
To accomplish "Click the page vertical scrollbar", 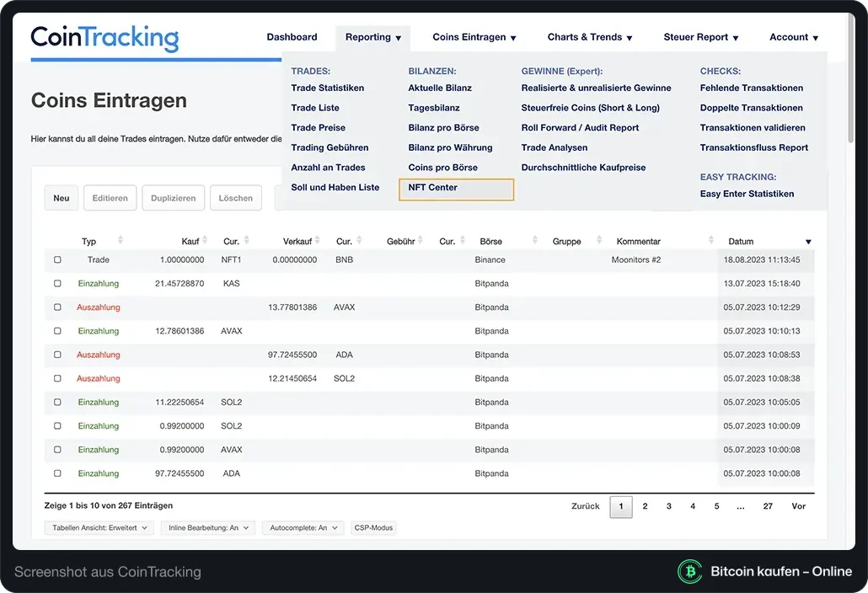I will click(851, 77).
